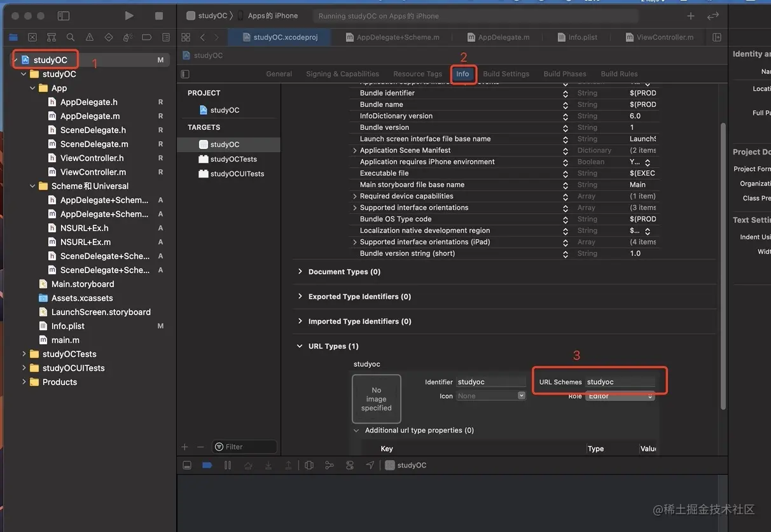Open the Icon dropdown showing None
The height and width of the screenshot is (532, 771).
(x=491, y=396)
